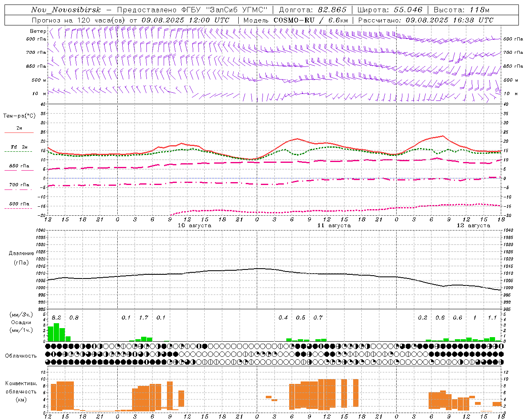Select the 'Осадки' precipitation label
The width and height of the screenshot is (525, 420).
click(21, 322)
